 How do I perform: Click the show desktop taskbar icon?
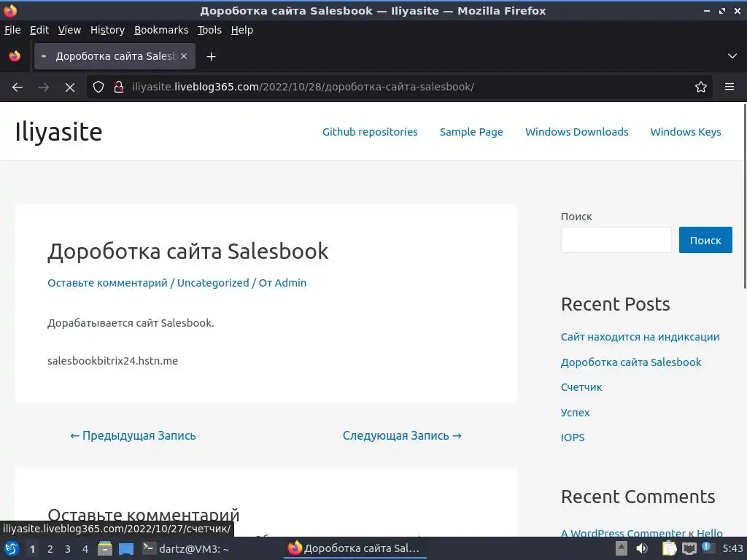pyautogui.click(x=126, y=549)
